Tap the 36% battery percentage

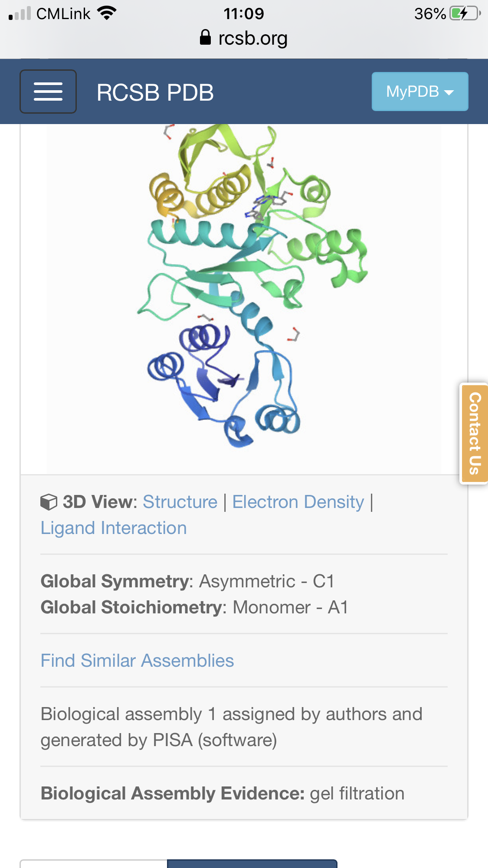(x=429, y=13)
